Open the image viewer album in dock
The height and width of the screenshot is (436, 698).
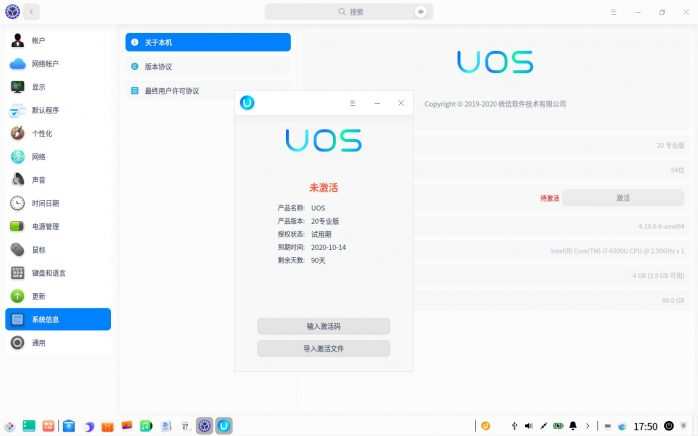point(127,426)
